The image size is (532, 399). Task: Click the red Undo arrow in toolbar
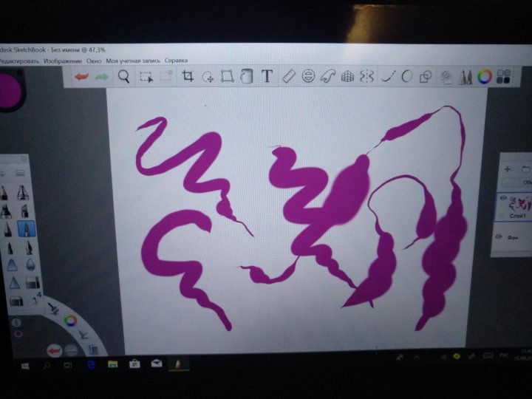pos(82,76)
